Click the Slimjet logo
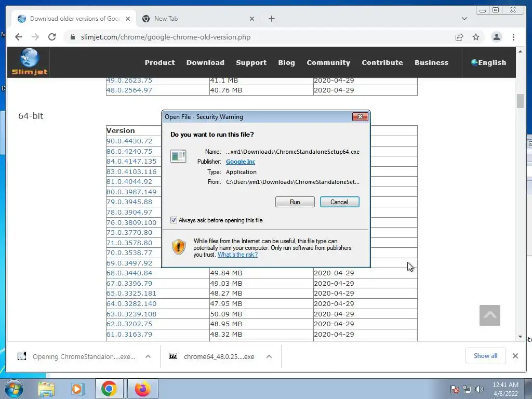This screenshot has height=399, width=532. click(x=30, y=62)
